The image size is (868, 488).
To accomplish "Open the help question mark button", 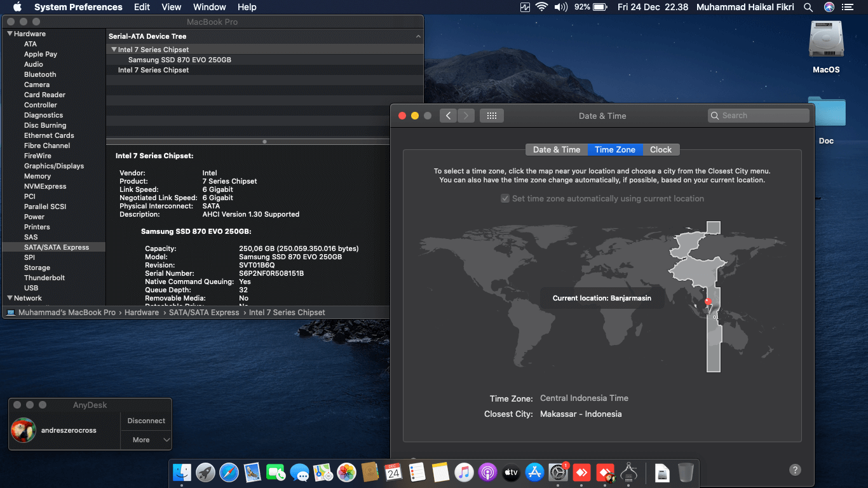I will point(795,470).
